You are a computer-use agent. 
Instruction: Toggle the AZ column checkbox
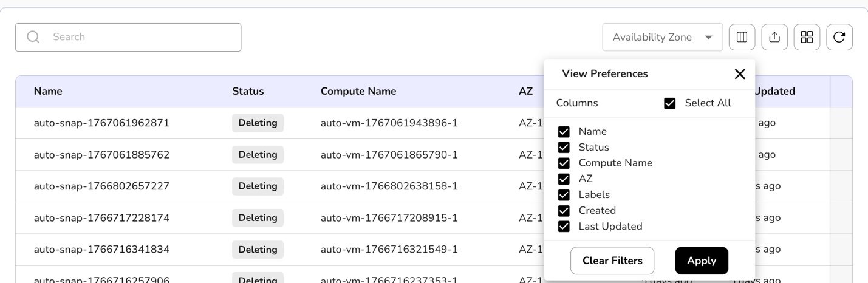pos(564,179)
